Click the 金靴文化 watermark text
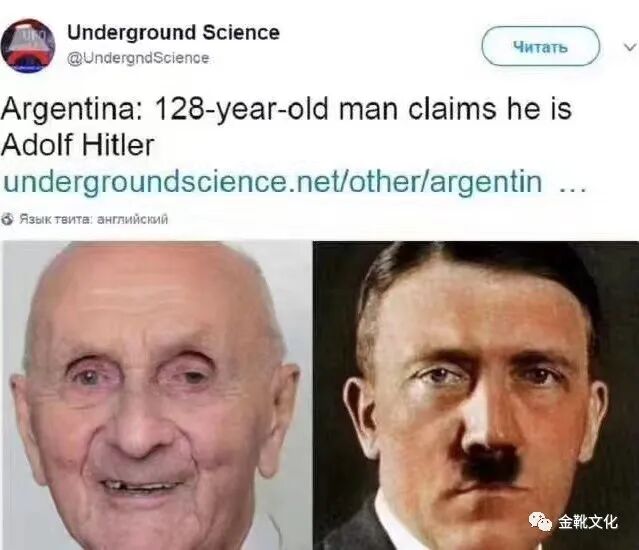 tap(588, 521)
